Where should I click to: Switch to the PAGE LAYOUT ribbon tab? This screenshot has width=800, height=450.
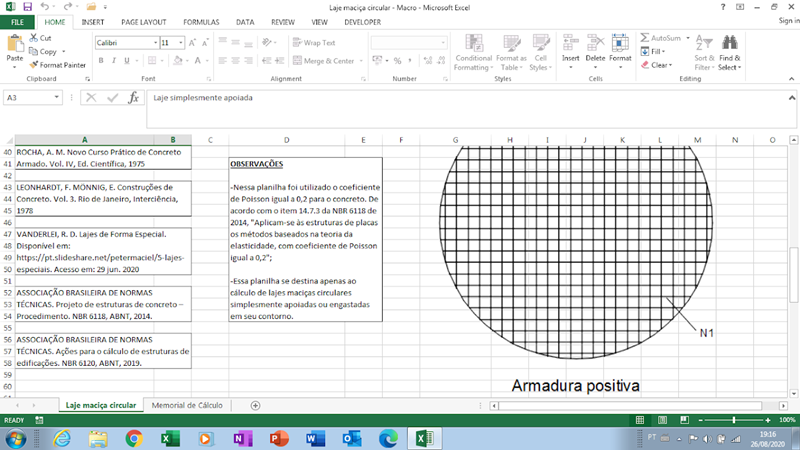coord(143,22)
